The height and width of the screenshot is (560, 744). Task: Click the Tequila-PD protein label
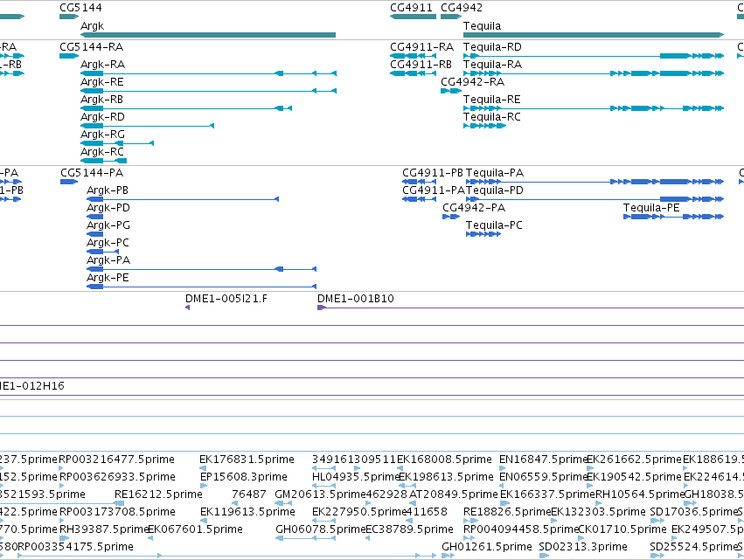click(495, 190)
